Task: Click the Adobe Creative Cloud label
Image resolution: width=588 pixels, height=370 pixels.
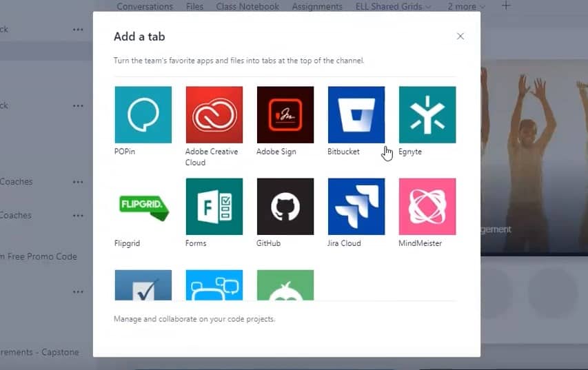Action: point(212,156)
